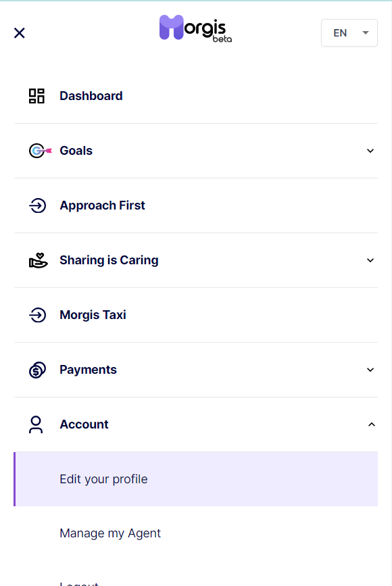Expand the Goals section chevron
392x586 pixels.
point(370,151)
